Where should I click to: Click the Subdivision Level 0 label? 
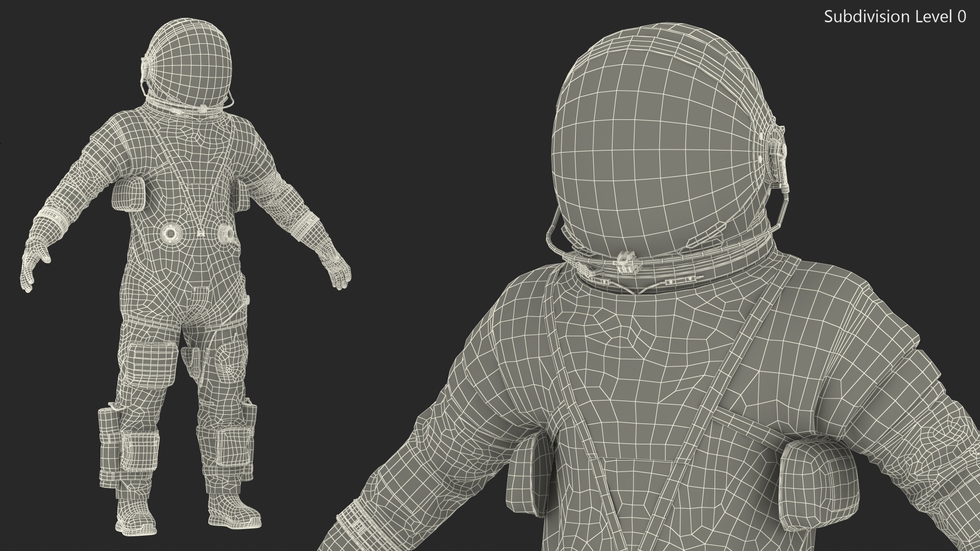pos(895,17)
